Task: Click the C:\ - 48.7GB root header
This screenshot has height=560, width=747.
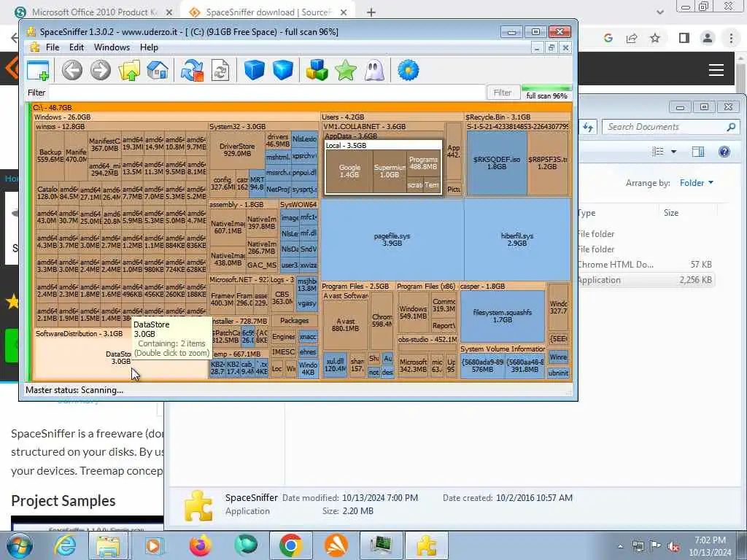Action: click(x=301, y=108)
